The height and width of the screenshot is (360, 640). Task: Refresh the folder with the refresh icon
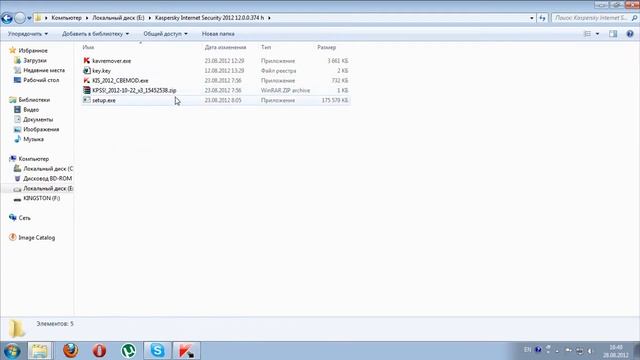tap(542, 18)
